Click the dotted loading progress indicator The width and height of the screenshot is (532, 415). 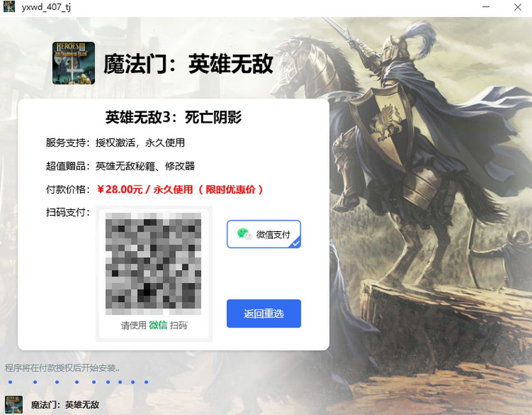tap(78, 382)
